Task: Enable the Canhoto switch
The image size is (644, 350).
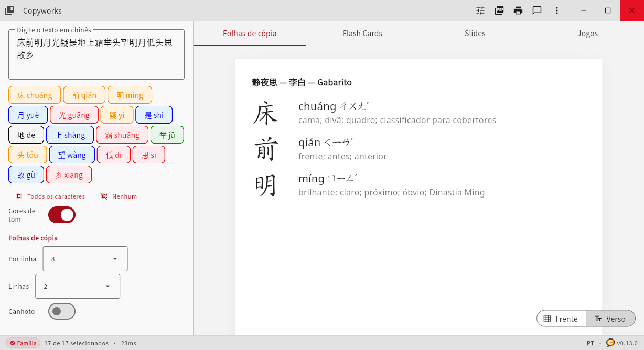Action: (62, 311)
